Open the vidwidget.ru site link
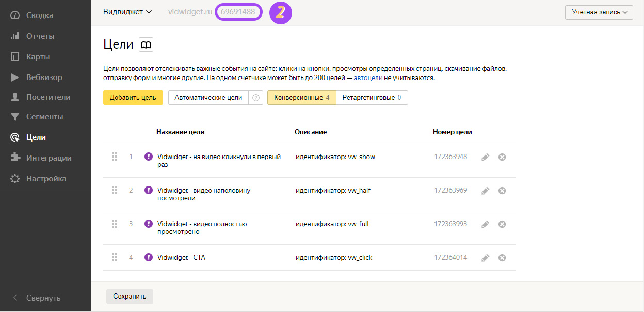 click(x=190, y=12)
